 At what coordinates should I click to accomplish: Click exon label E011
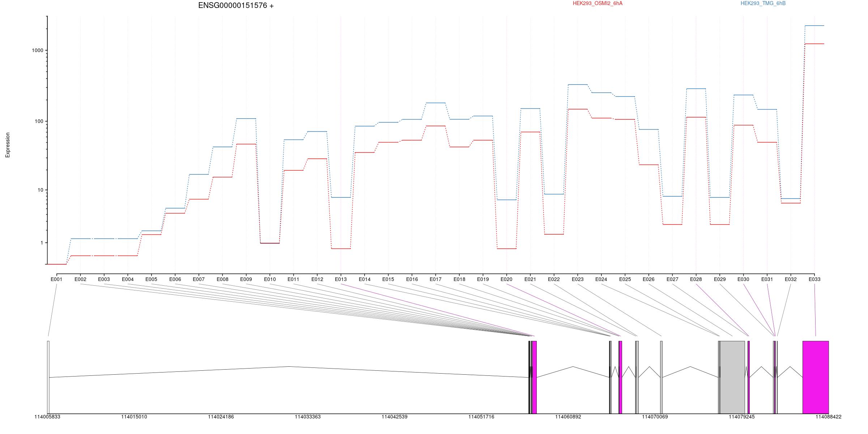pos(293,279)
